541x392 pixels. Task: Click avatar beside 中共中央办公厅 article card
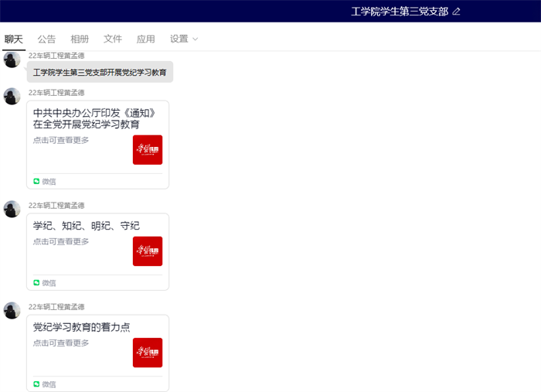coord(12,97)
